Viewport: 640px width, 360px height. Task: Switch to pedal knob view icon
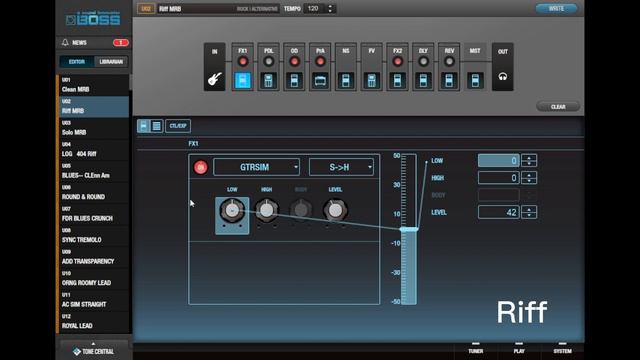(x=143, y=126)
